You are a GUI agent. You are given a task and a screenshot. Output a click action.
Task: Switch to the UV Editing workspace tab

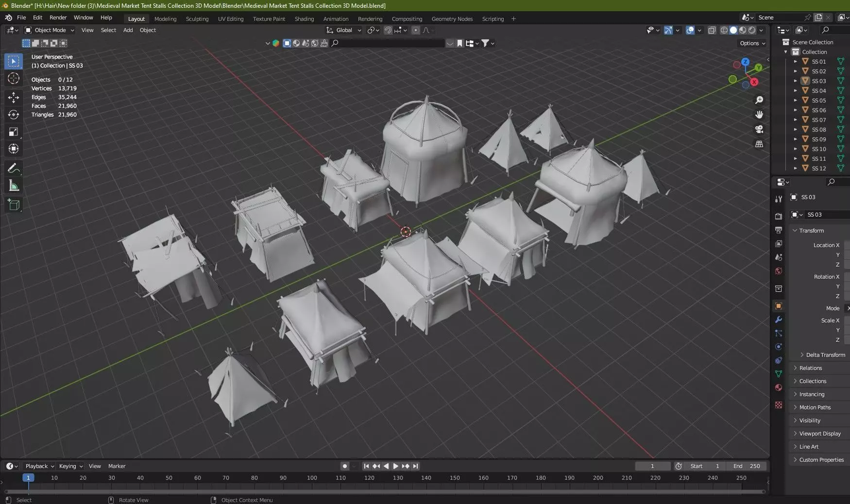[231, 19]
